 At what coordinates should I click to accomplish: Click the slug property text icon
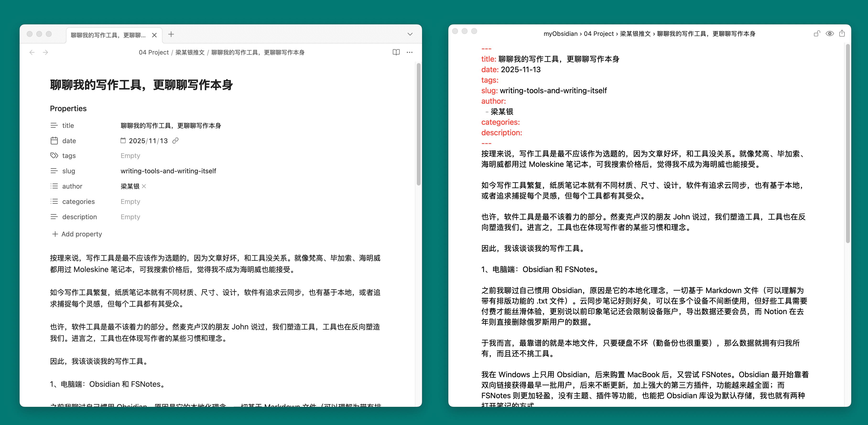54,171
